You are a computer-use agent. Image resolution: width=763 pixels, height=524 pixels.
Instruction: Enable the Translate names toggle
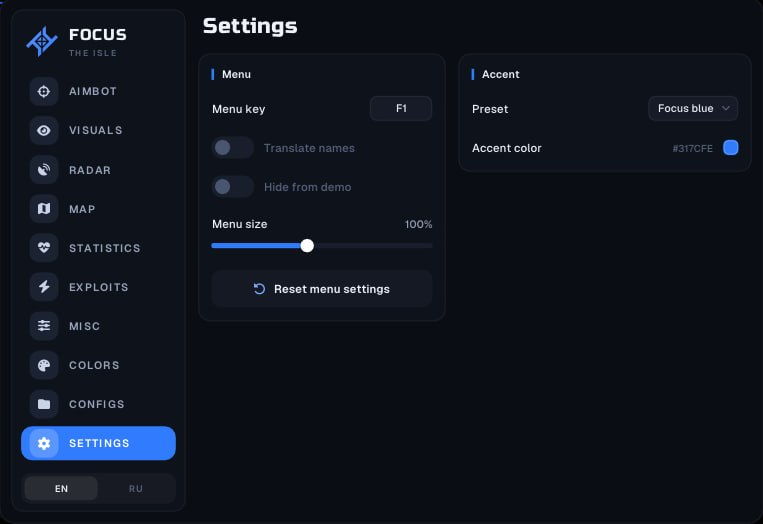[x=233, y=148]
